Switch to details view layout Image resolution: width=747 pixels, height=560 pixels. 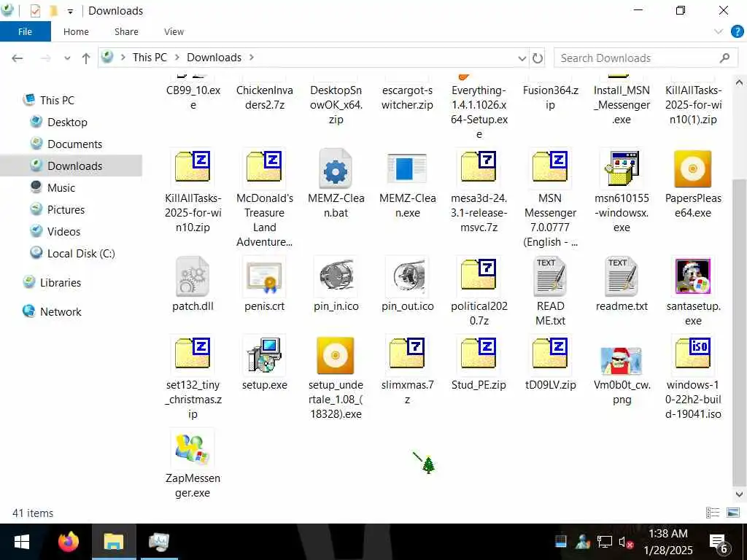[713, 513]
